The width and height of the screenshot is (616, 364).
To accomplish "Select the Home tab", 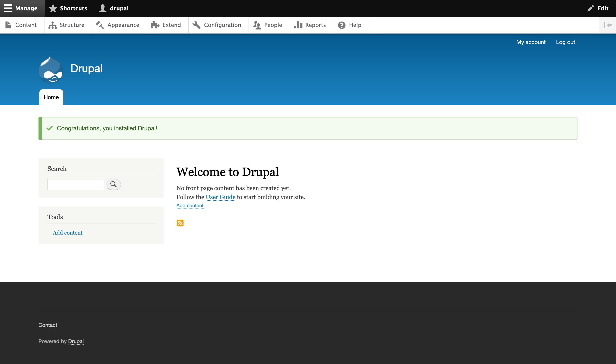I will [x=51, y=97].
